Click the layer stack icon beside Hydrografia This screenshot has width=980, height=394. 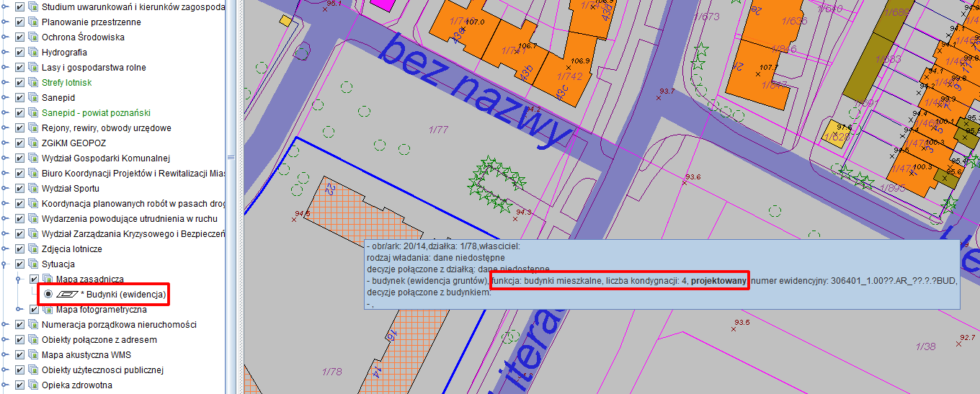[32, 53]
